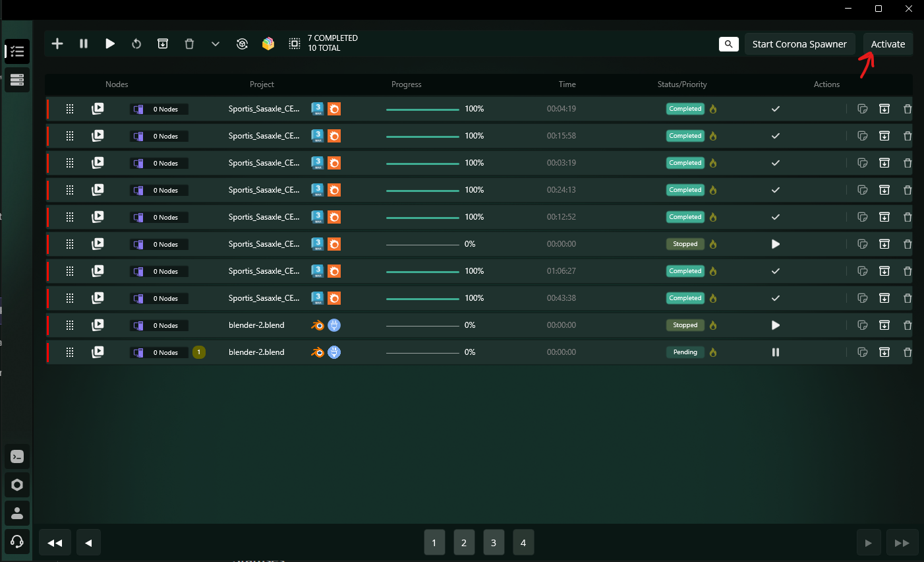This screenshot has width=924, height=562.
Task: Open the terminal console from sidebar
Action: (x=17, y=456)
